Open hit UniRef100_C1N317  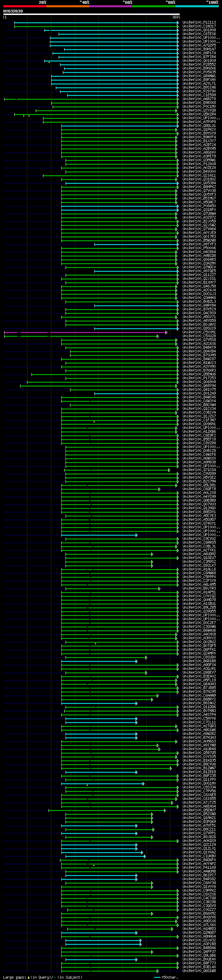tap(199, 26)
